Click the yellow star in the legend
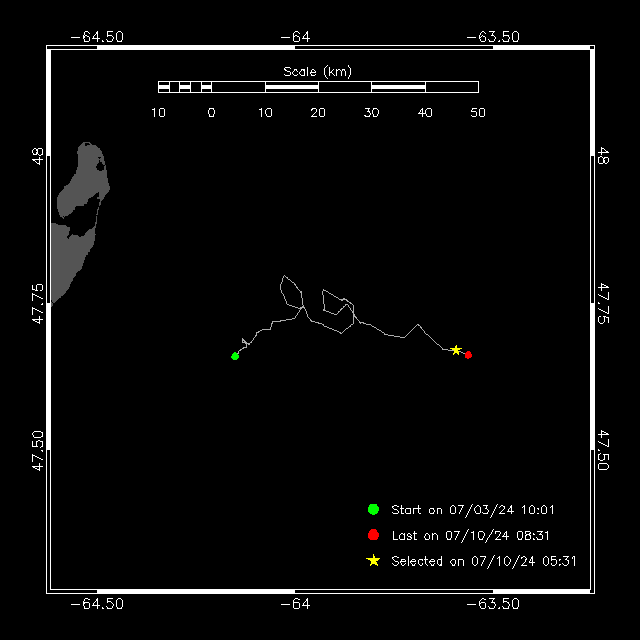The height and width of the screenshot is (640, 640). coord(373,560)
